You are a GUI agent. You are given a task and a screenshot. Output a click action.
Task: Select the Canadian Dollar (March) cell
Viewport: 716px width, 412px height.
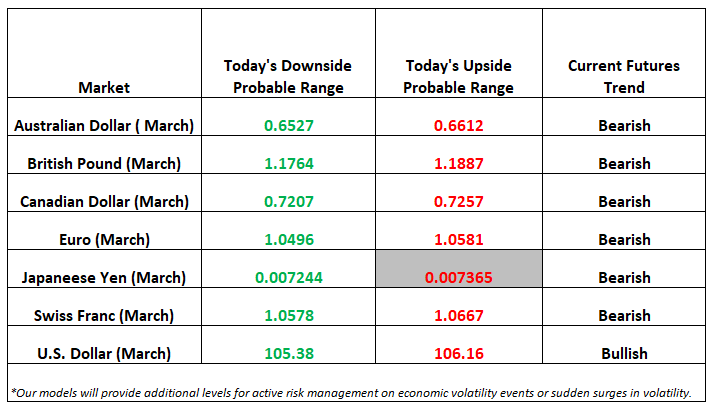click(x=104, y=193)
